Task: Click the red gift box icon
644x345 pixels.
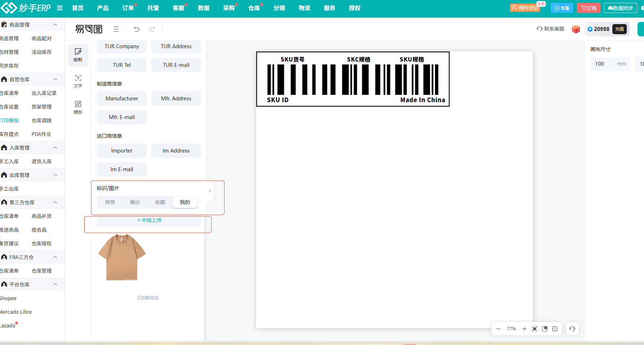Action: click(x=576, y=29)
